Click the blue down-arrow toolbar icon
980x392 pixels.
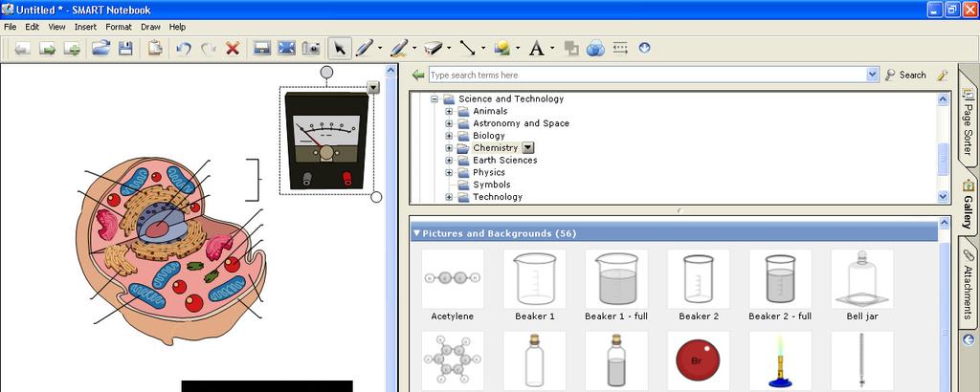click(x=644, y=48)
